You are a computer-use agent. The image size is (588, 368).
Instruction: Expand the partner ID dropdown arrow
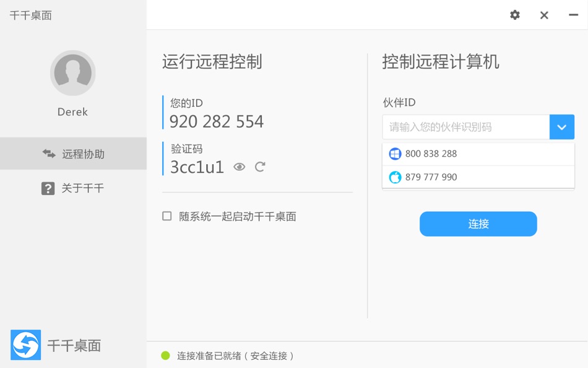[562, 127]
